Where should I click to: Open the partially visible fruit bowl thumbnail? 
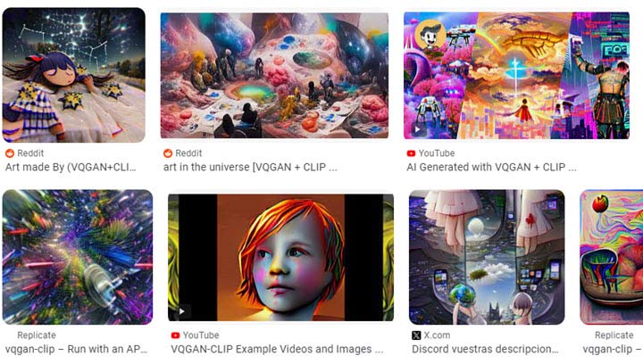pos(612,257)
